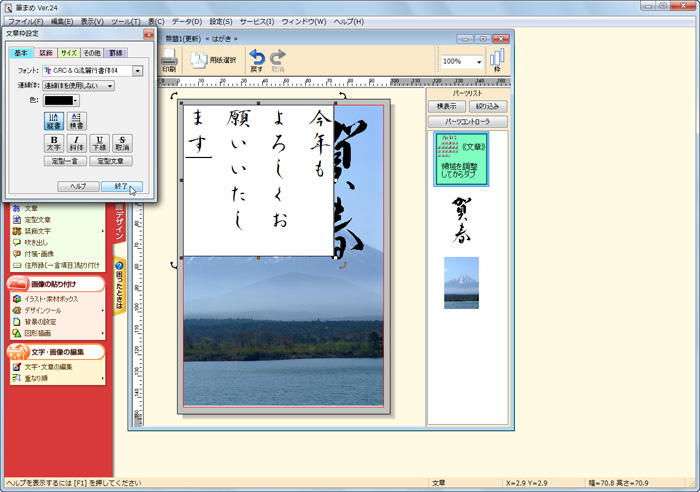Click the print (印刷) icon
The image size is (700, 492).
point(169,59)
